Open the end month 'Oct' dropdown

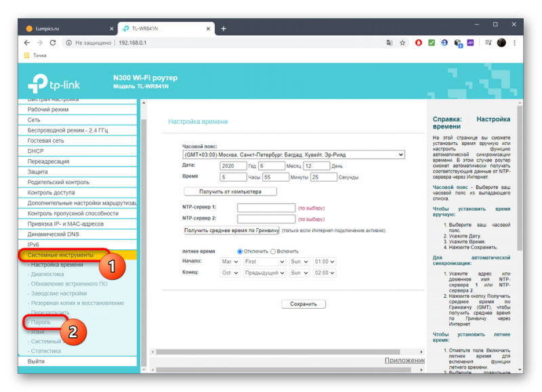coord(230,273)
